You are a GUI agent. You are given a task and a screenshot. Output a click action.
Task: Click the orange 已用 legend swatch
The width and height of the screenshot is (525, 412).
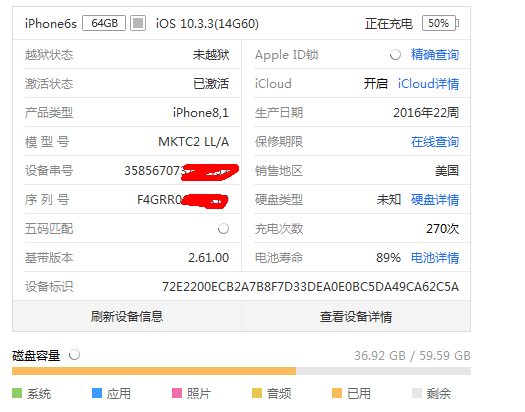pos(337,393)
